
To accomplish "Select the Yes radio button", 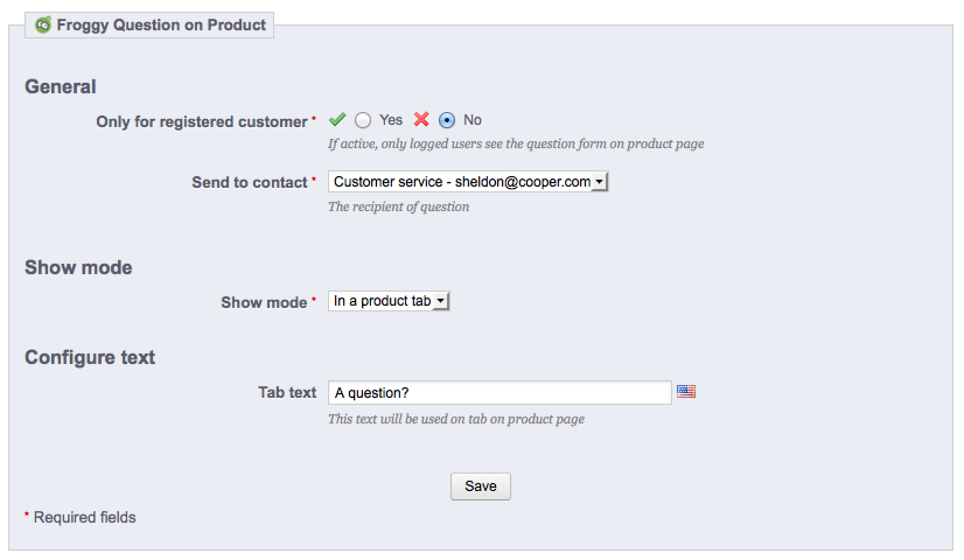I will 363,120.
